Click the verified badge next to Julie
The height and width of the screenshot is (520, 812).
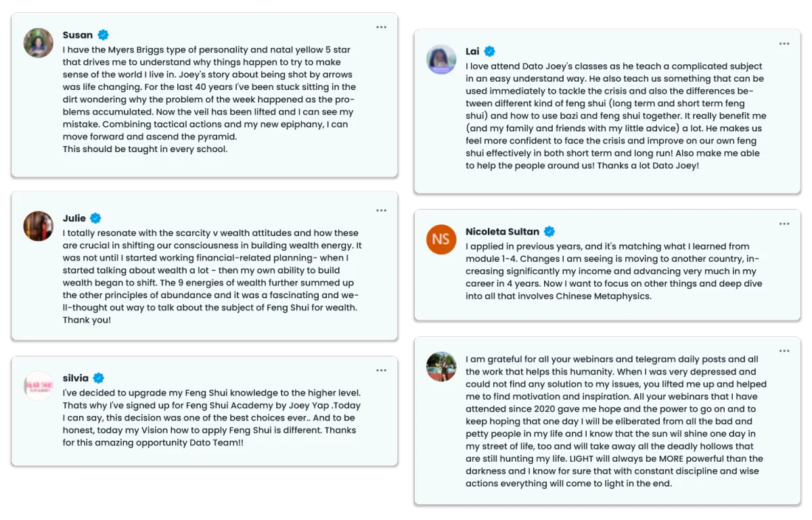(x=96, y=218)
